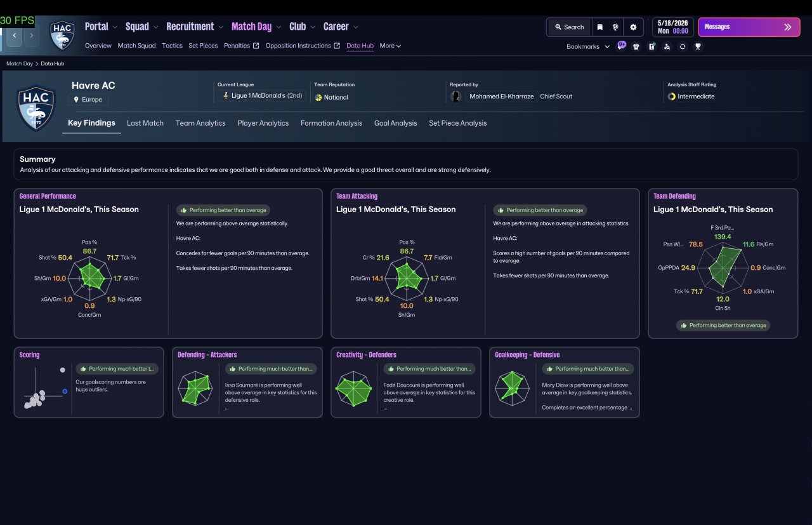The width and height of the screenshot is (812, 525).
Task: Click the Mohamed El-Kharraze name link
Action: tap(501, 96)
